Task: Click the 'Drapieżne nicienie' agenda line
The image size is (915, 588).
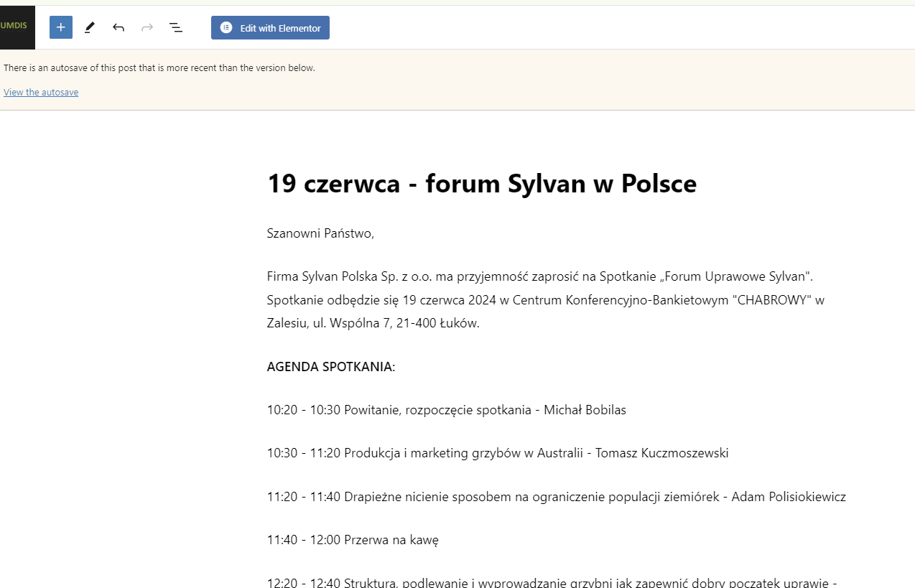Action: click(x=557, y=496)
